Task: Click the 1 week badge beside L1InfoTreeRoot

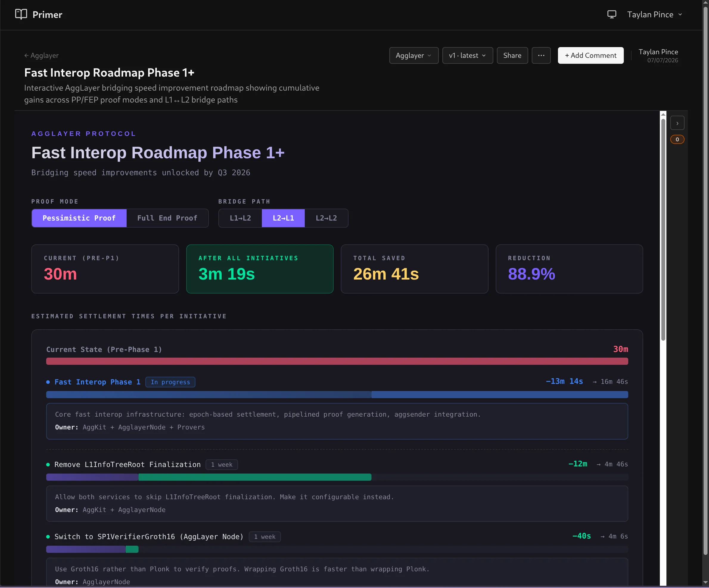Action: (x=221, y=465)
